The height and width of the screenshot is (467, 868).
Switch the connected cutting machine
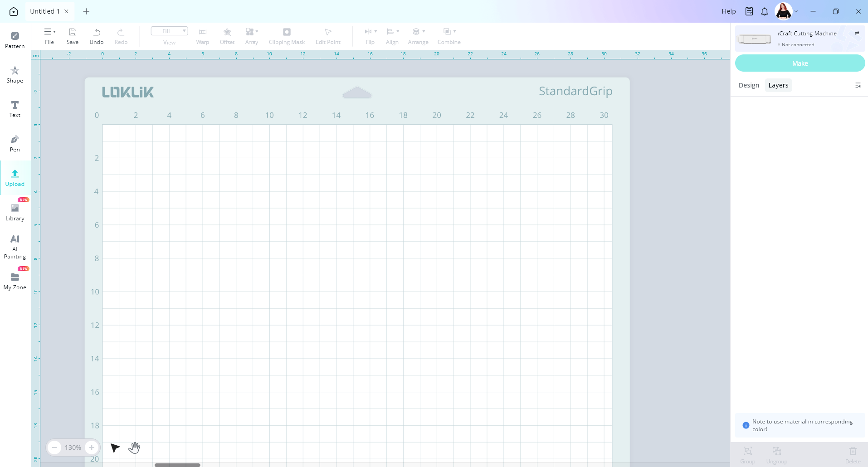[857, 34]
